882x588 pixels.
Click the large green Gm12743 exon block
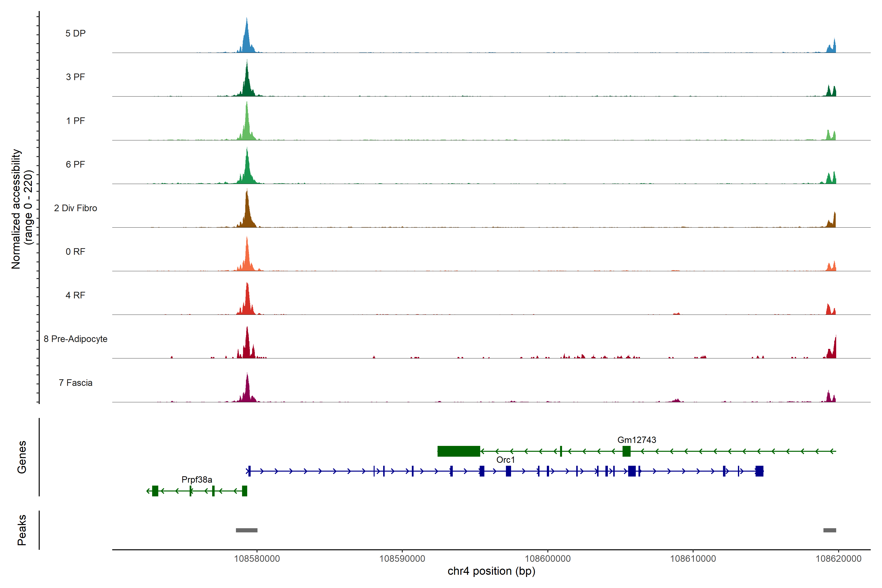[x=459, y=451]
